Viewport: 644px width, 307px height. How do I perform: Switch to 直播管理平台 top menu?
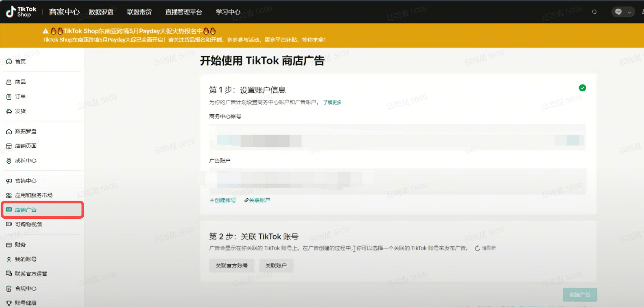183,12
